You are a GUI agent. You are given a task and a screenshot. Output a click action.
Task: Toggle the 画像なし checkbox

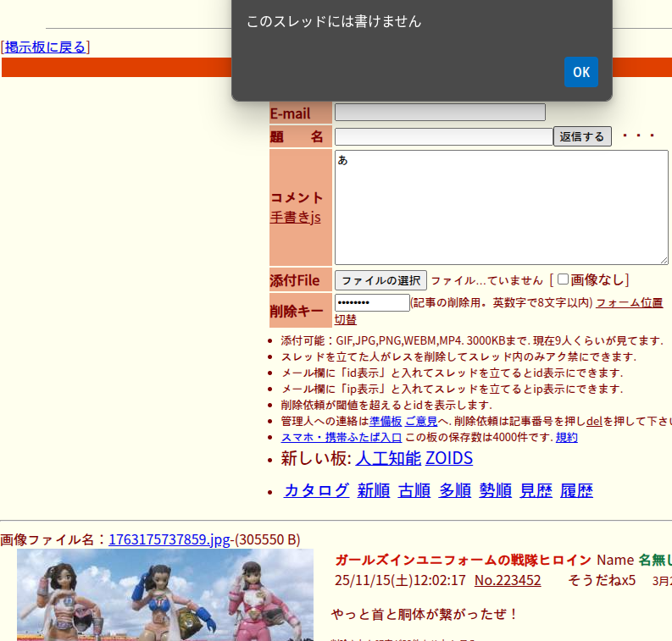pyautogui.click(x=563, y=279)
